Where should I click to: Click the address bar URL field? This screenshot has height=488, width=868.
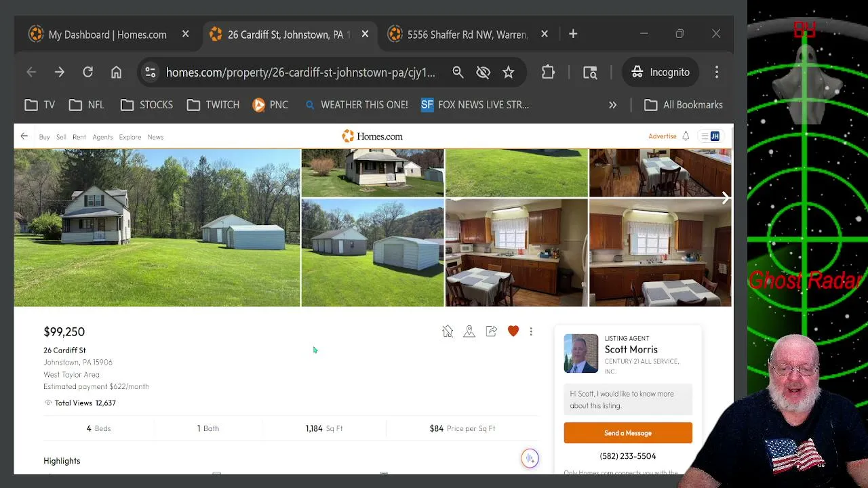pyautogui.click(x=300, y=72)
